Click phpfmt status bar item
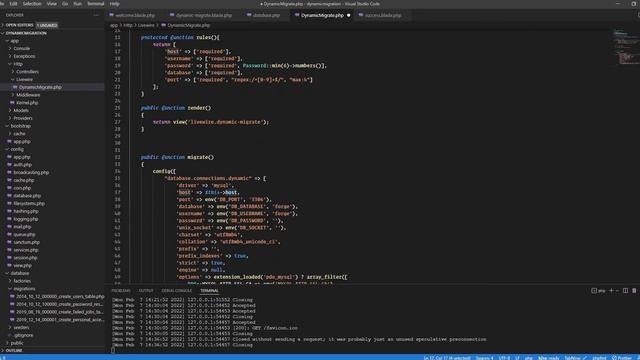The height and width of the screenshot is (360, 640). [599, 358]
